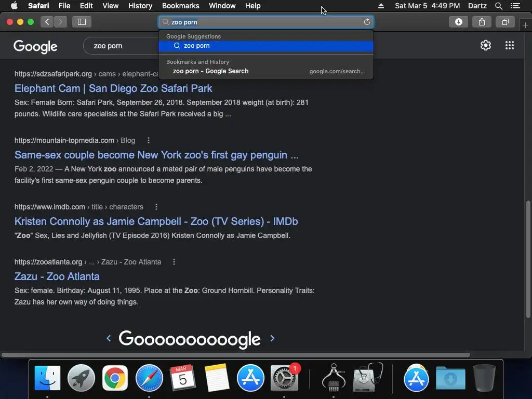Open Launchpad from the Dock
The width and height of the screenshot is (532, 399).
81,378
